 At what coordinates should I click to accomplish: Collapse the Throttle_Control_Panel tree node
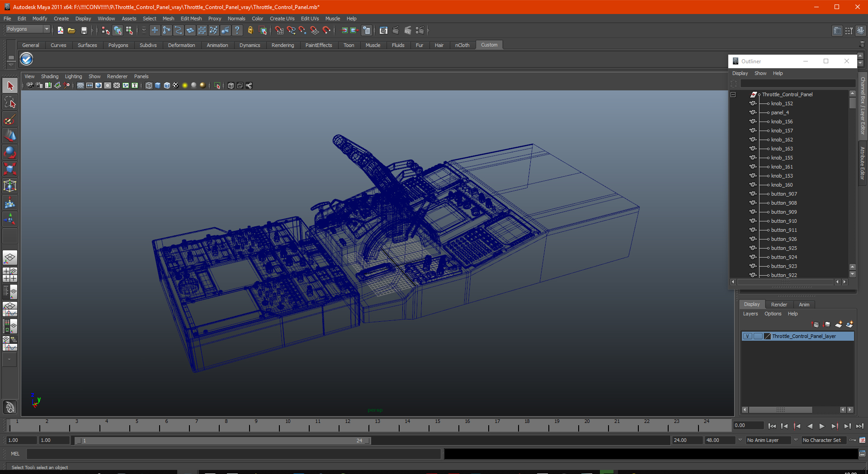(733, 94)
